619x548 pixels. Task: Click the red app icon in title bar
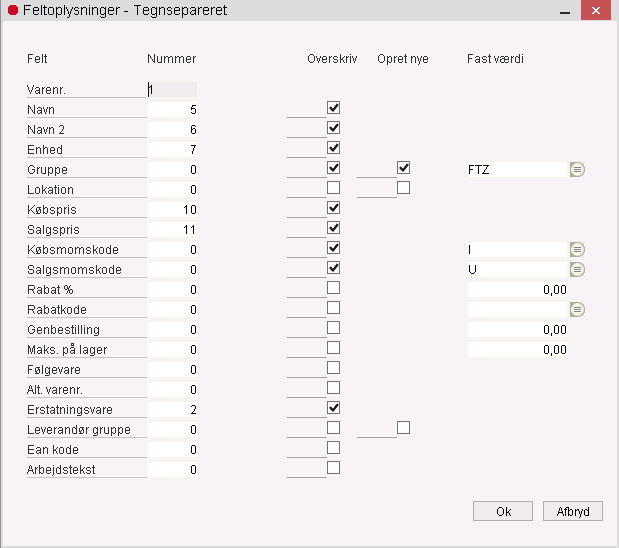click(x=13, y=10)
